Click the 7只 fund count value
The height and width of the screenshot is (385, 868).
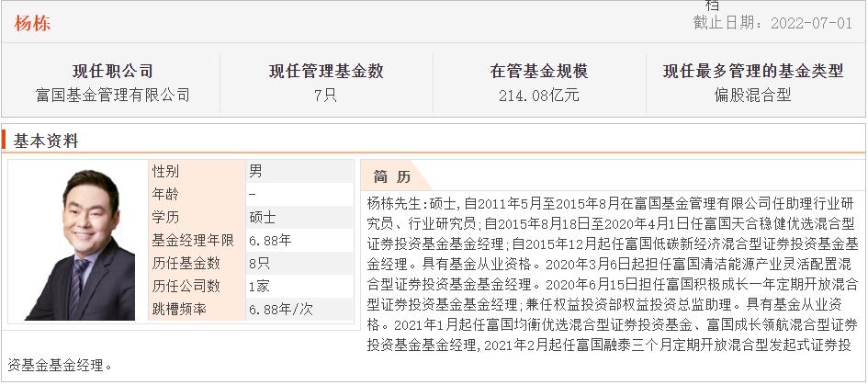coord(325,95)
